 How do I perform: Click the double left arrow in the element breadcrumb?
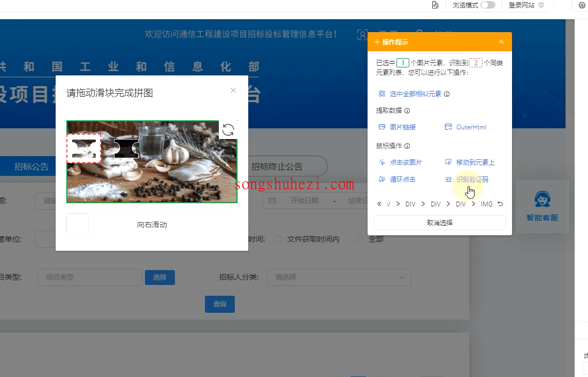tap(379, 204)
